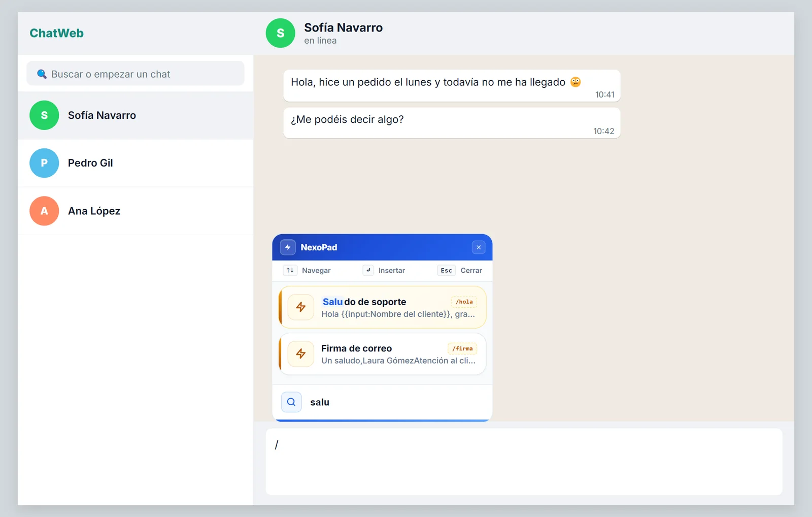This screenshot has width=812, height=517.
Task: Click the lightning icon of Saludo de soporte
Action: [301, 307]
